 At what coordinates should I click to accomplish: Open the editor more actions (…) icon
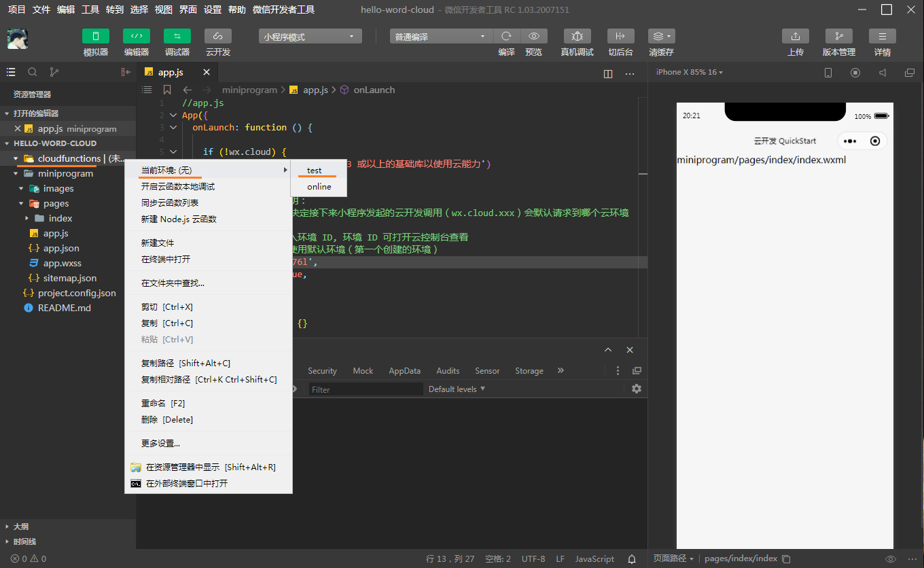630,73
